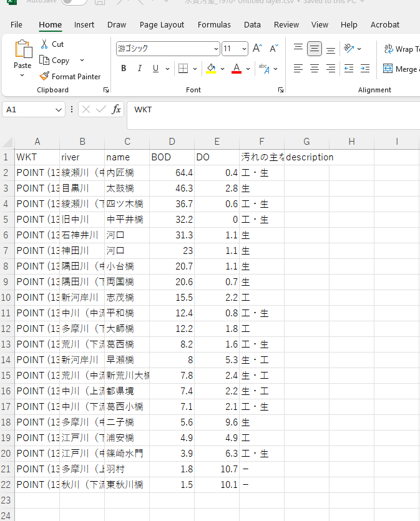Toggle Italic formatting

click(x=139, y=69)
